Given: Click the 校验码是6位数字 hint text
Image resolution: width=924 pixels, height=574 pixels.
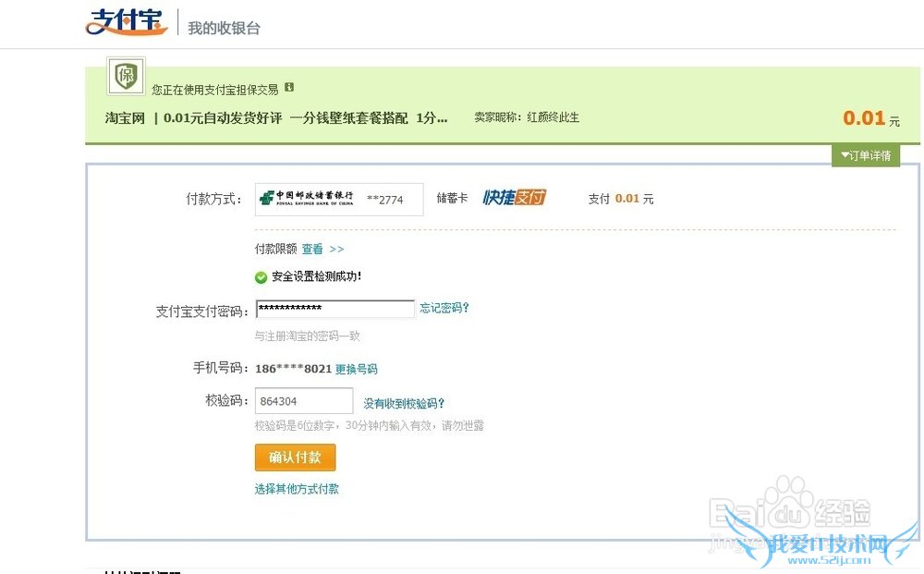Looking at the screenshot, I should point(369,425).
